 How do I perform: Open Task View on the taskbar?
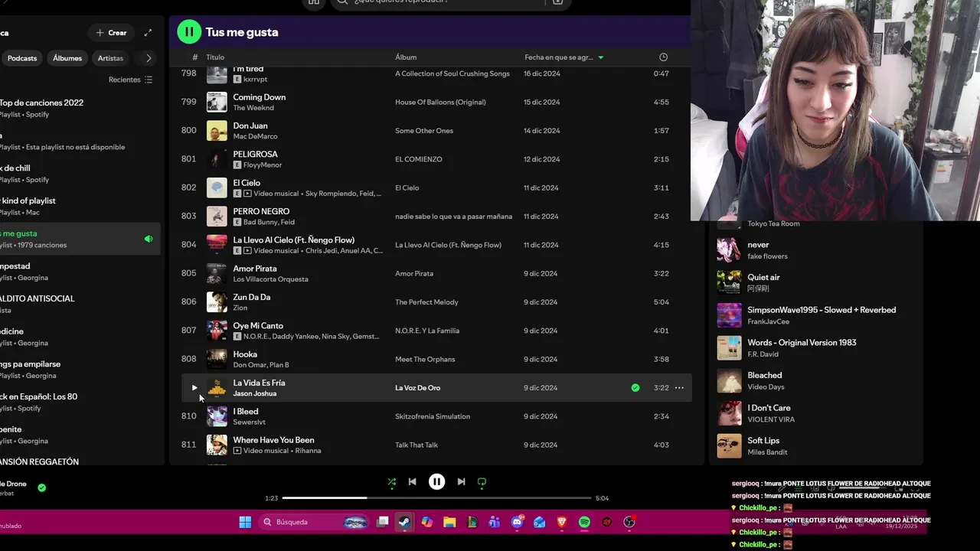click(383, 522)
